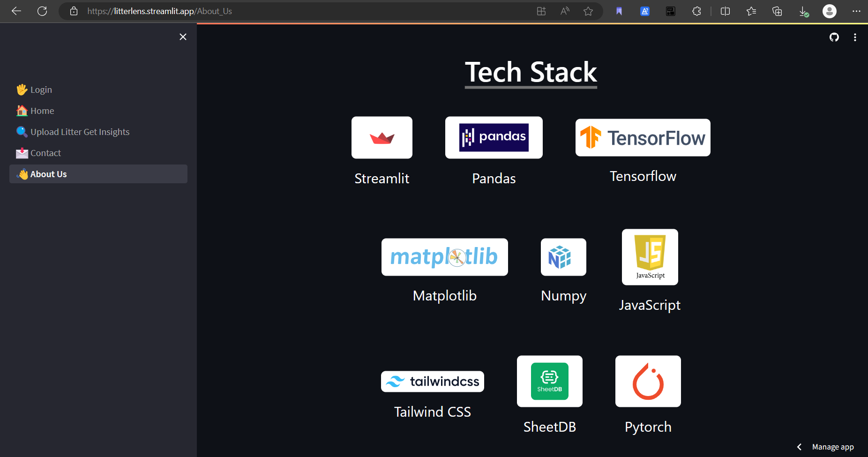Open the Favorites list icon
This screenshot has width=868, height=457.
(751, 11)
